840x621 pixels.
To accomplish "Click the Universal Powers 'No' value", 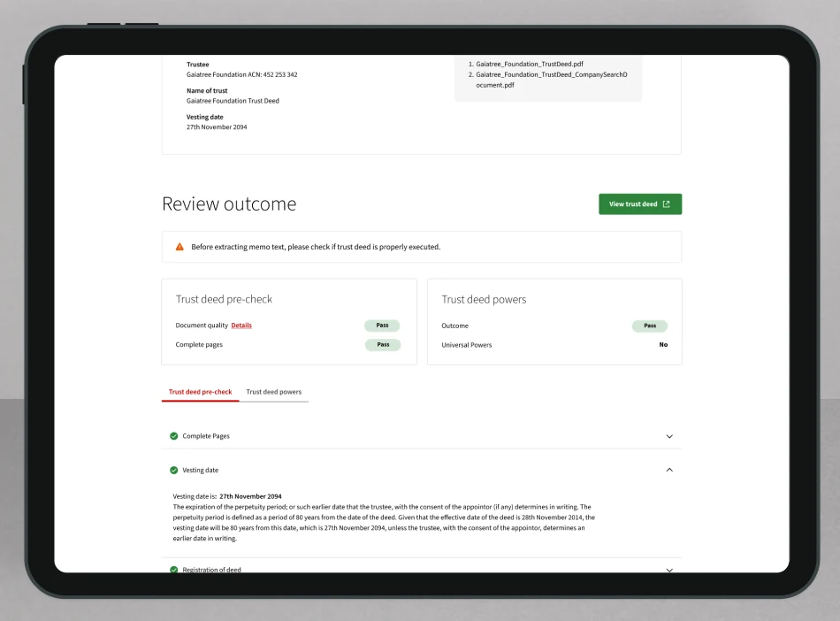I will coord(663,344).
